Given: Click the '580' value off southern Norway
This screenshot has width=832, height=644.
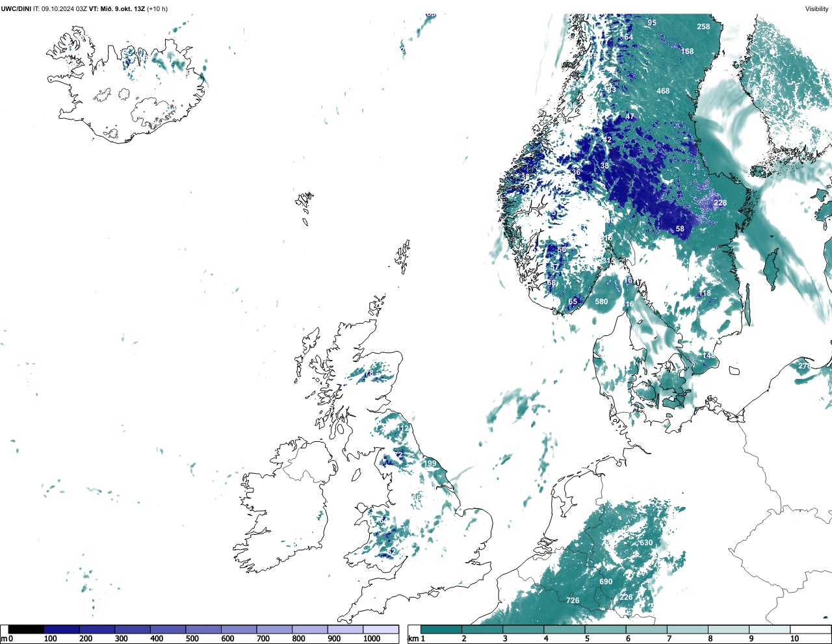Looking at the screenshot, I should pyautogui.click(x=602, y=302).
